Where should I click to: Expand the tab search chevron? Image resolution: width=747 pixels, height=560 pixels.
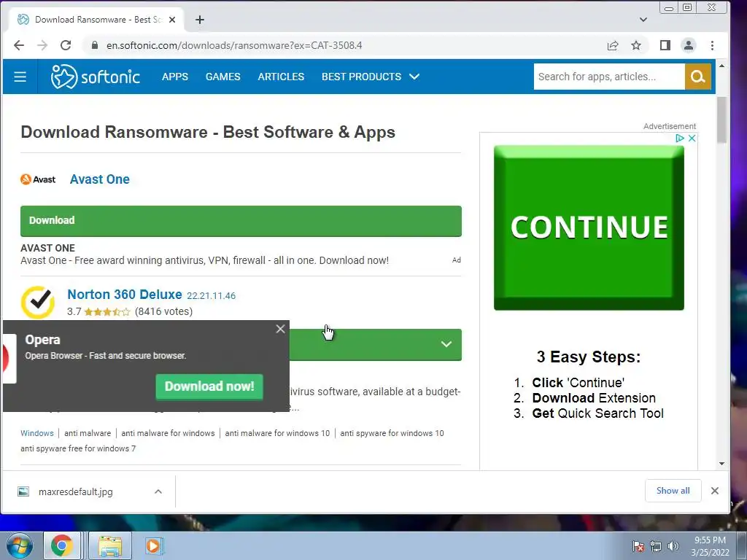click(x=643, y=20)
